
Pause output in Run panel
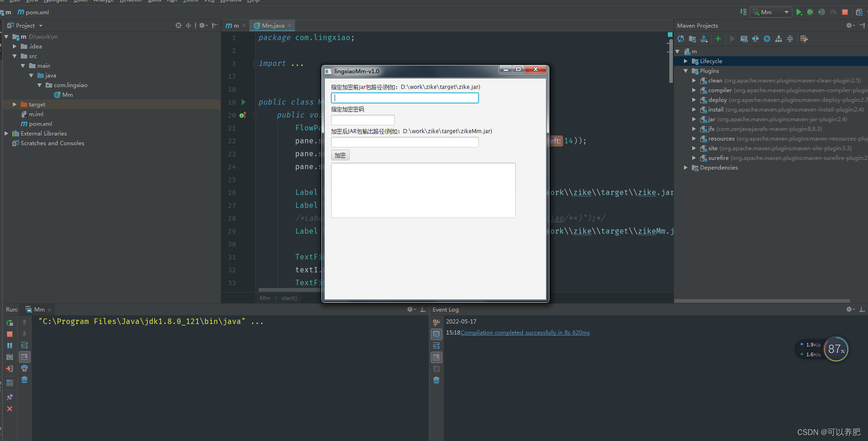10,345
